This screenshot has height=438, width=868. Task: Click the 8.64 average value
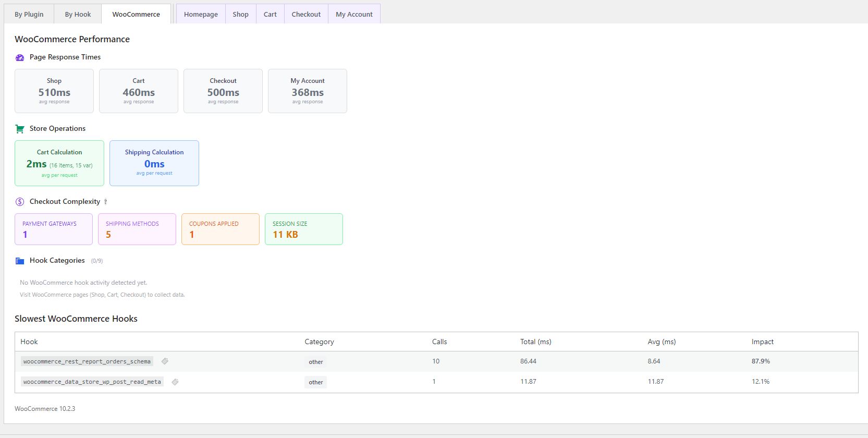(x=654, y=361)
